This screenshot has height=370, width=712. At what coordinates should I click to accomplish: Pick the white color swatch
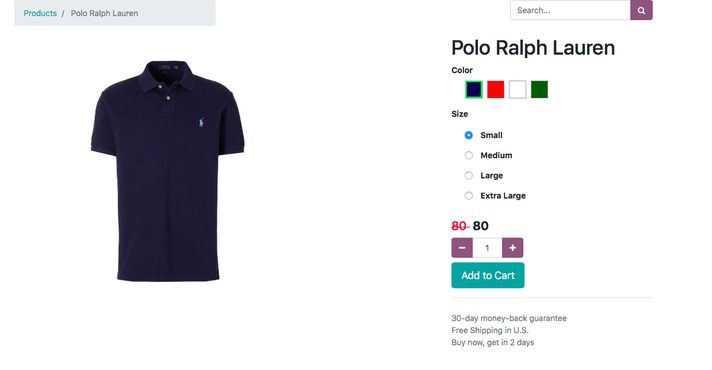coord(517,89)
